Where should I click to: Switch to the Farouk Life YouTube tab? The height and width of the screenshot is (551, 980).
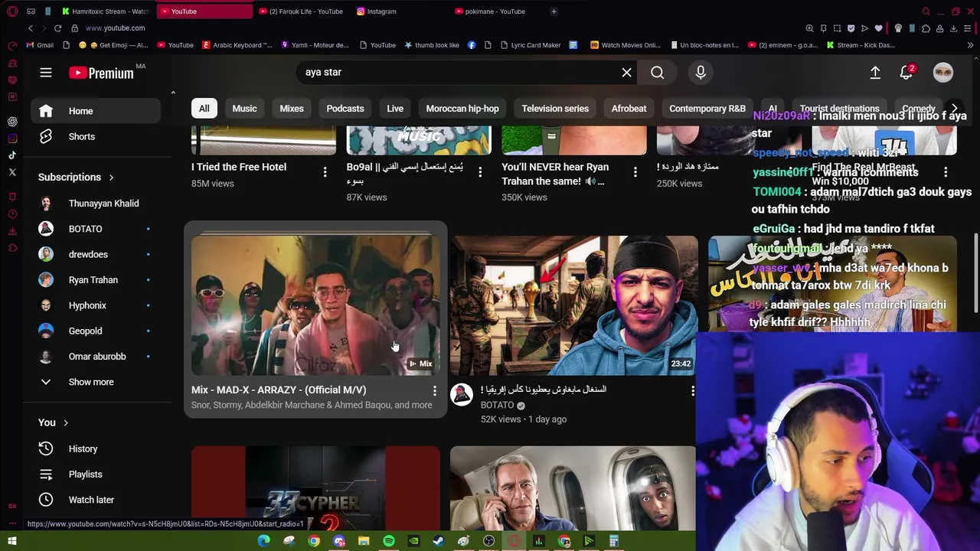302,11
